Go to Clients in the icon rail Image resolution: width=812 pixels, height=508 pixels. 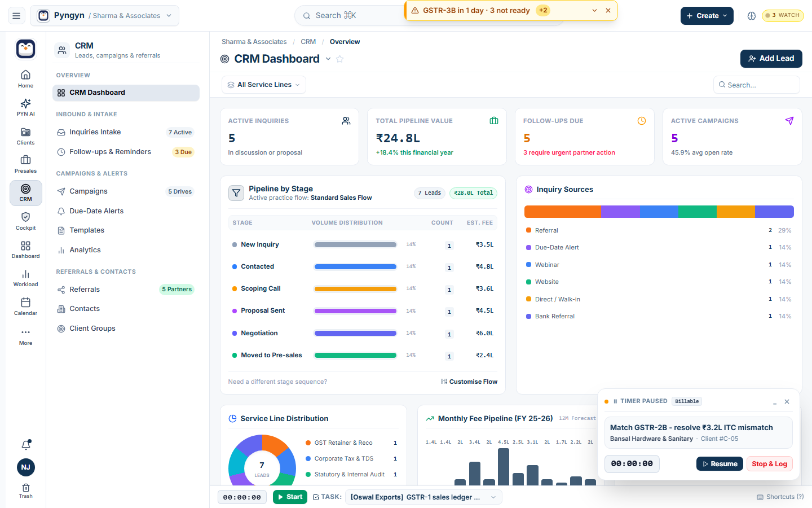coord(25,135)
